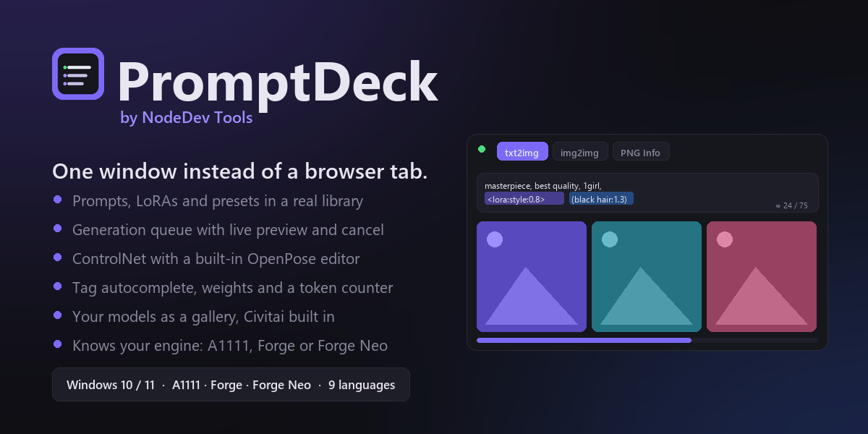The height and width of the screenshot is (434, 868).
Task: Open the img2img tab
Action: pyautogui.click(x=580, y=152)
